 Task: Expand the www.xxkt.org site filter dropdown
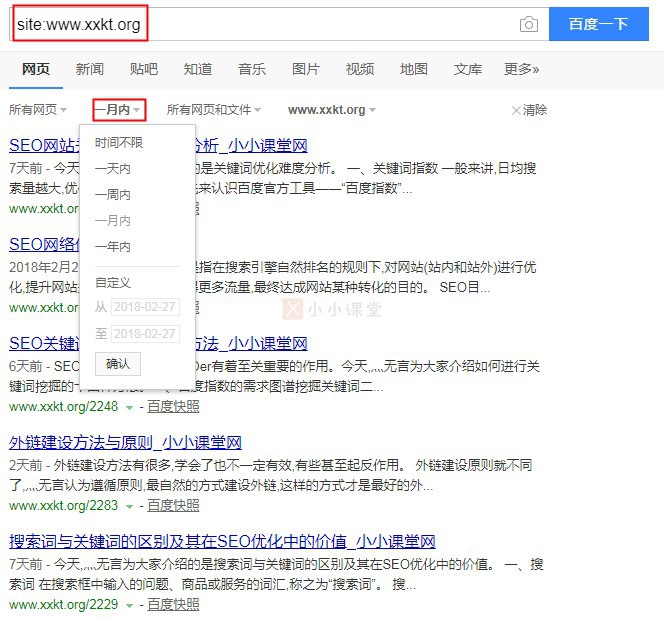tap(332, 110)
